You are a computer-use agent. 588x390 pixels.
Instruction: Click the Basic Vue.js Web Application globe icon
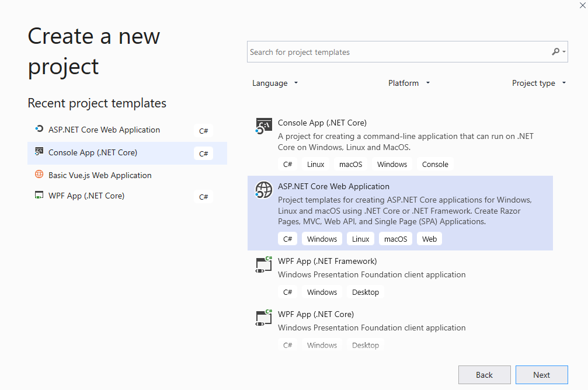[x=39, y=175]
